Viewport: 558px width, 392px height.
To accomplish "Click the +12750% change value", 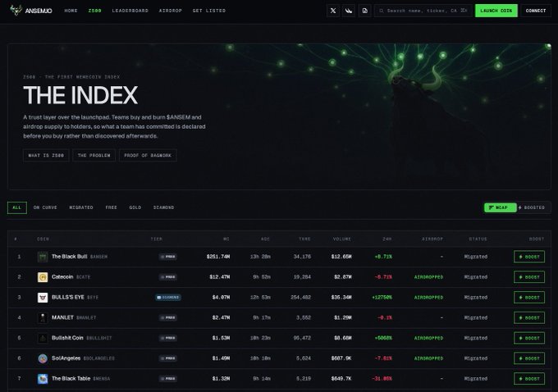I will click(382, 297).
